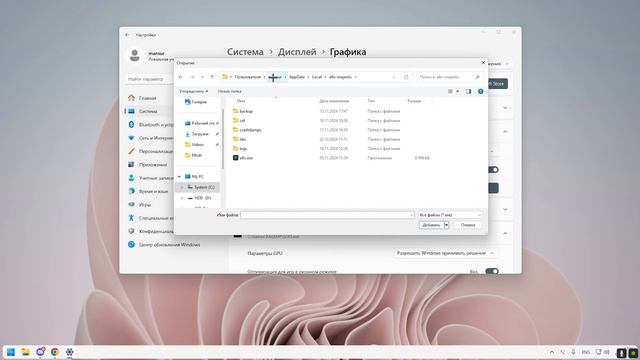The width and height of the screenshot is (640, 360).
Task: Open the help icon in the dialog
Action: [x=480, y=91]
